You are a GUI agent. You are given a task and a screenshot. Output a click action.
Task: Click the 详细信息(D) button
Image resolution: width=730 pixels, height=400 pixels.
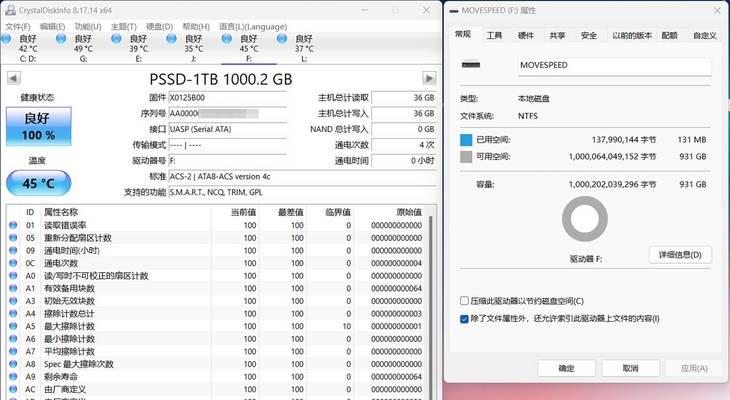pyautogui.click(x=680, y=255)
